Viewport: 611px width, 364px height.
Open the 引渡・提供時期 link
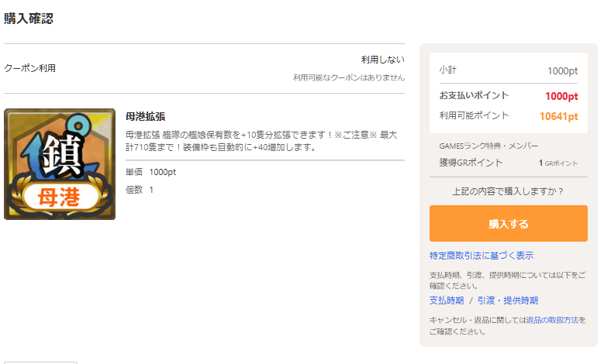507,300
